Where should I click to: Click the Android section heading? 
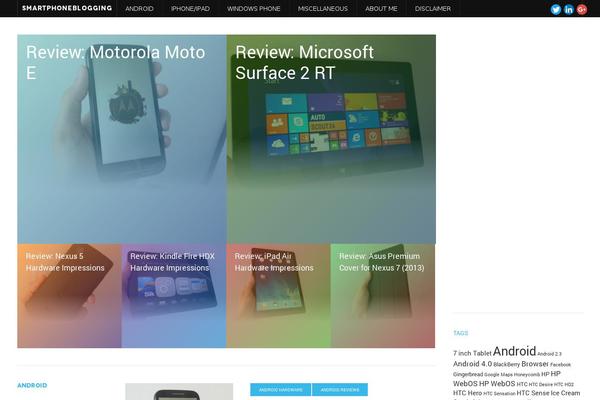32,385
